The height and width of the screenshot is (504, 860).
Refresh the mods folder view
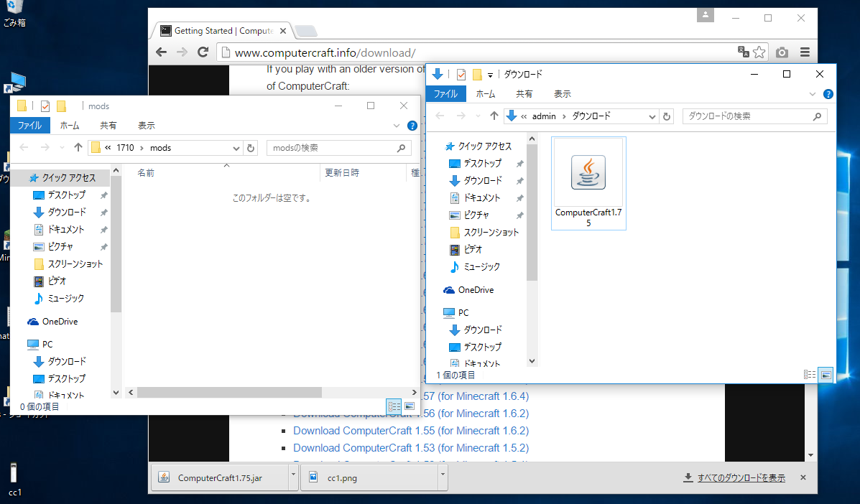(x=251, y=148)
